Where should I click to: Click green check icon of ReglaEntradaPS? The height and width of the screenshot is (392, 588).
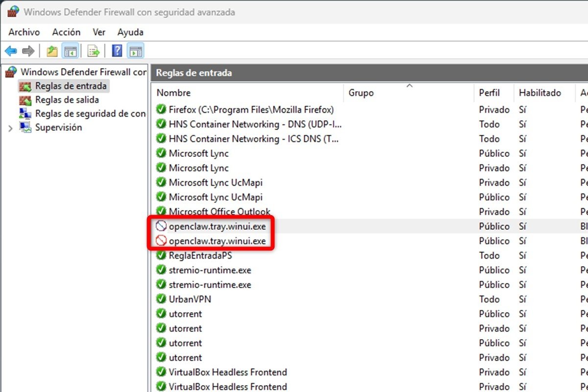tap(161, 255)
